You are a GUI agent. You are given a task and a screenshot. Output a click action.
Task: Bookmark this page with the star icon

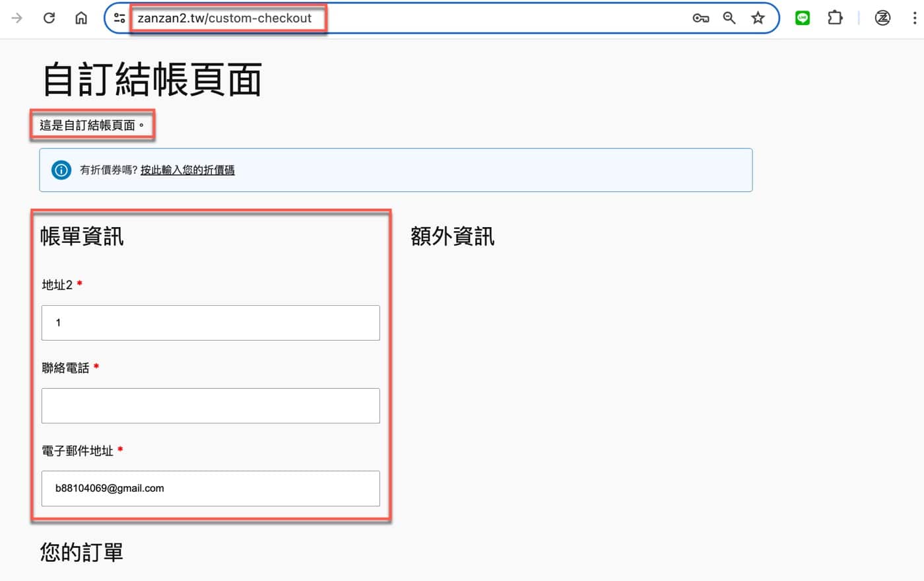click(758, 18)
